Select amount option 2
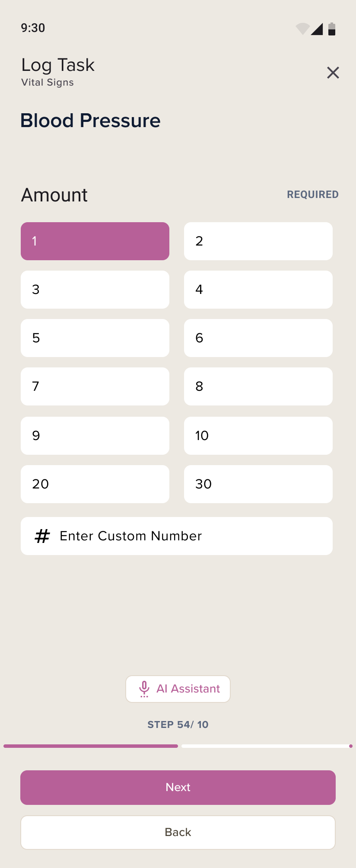356x868 pixels. pos(258,241)
